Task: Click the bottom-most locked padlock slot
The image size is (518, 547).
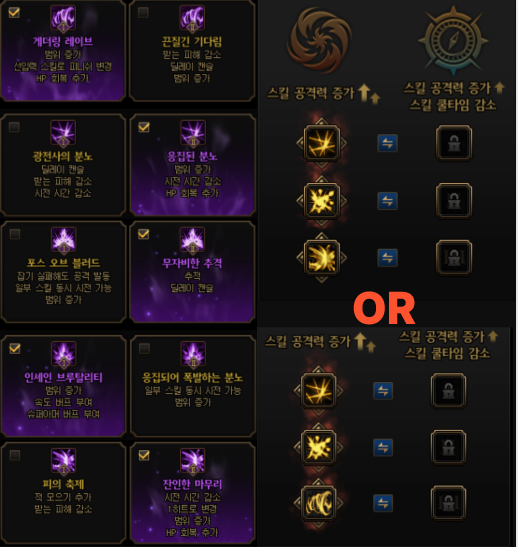Action: pos(449,503)
